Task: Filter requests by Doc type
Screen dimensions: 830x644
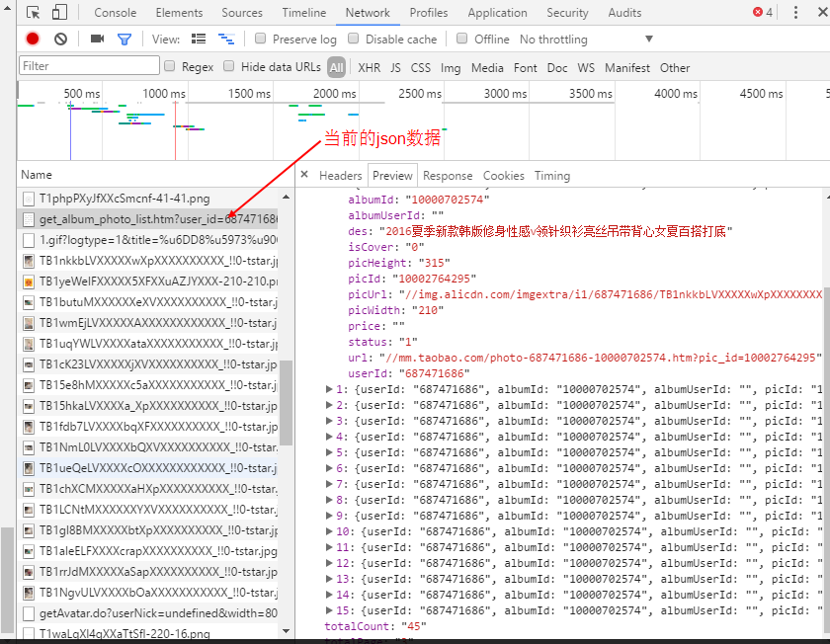Action: (557, 68)
